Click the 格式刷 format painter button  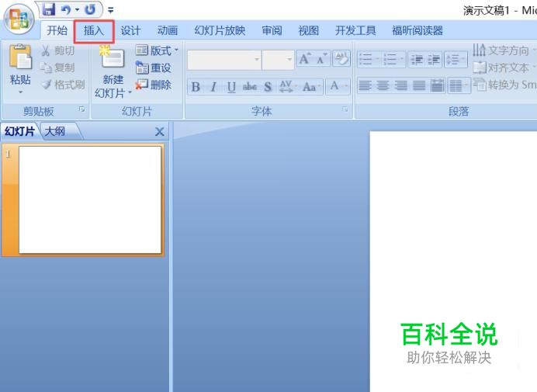click(x=63, y=85)
